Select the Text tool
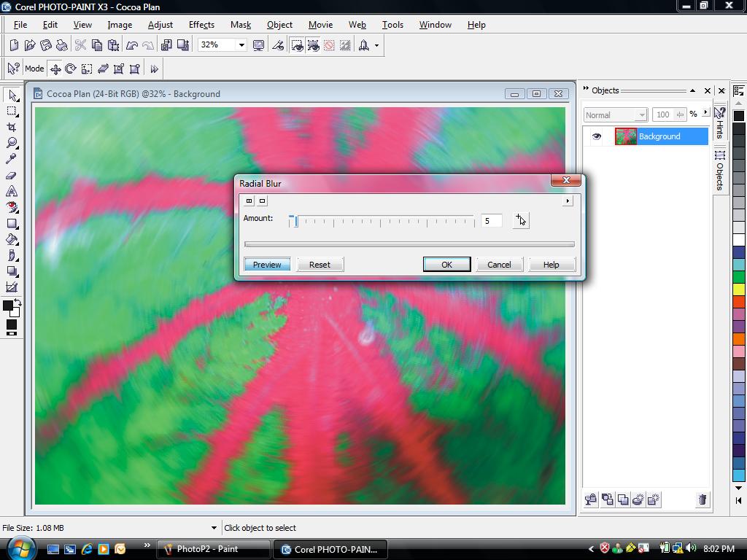Viewport: 747px width, 560px height. [12, 191]
